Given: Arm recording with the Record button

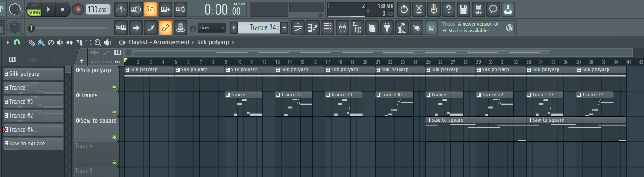Looking at the screenshot, I should click(78, 9).
